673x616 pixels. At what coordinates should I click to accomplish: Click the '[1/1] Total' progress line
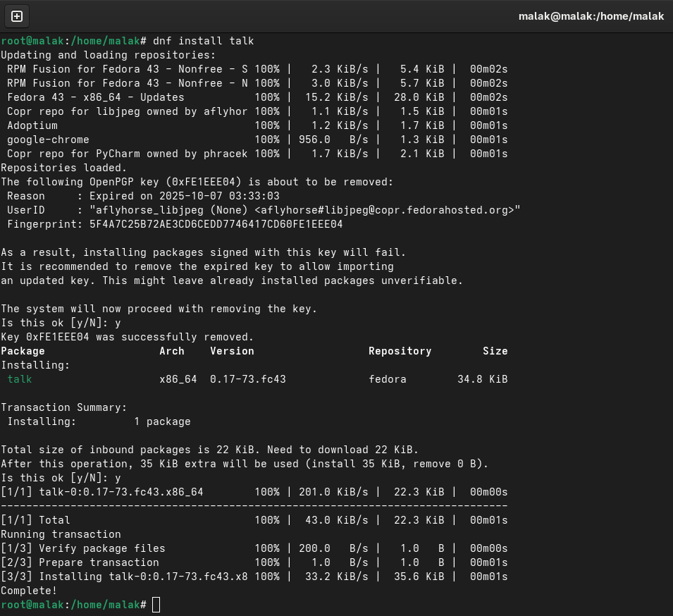35,520
